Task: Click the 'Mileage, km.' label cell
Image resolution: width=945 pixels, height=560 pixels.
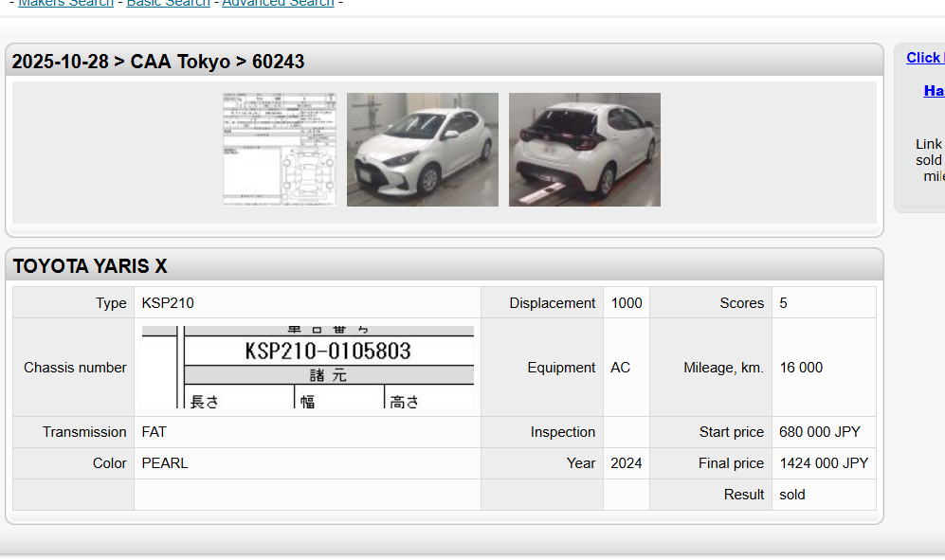Action: [711, 367]
